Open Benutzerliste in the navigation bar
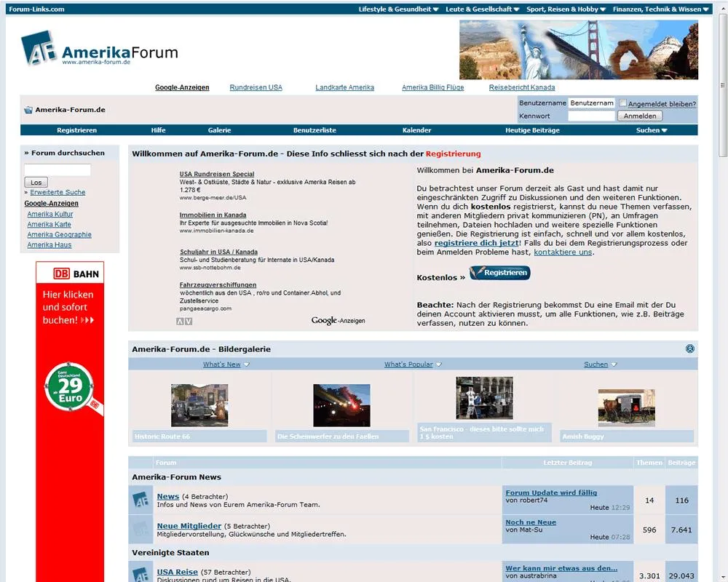This screenshot has width=728, height=582. (314, 130)
